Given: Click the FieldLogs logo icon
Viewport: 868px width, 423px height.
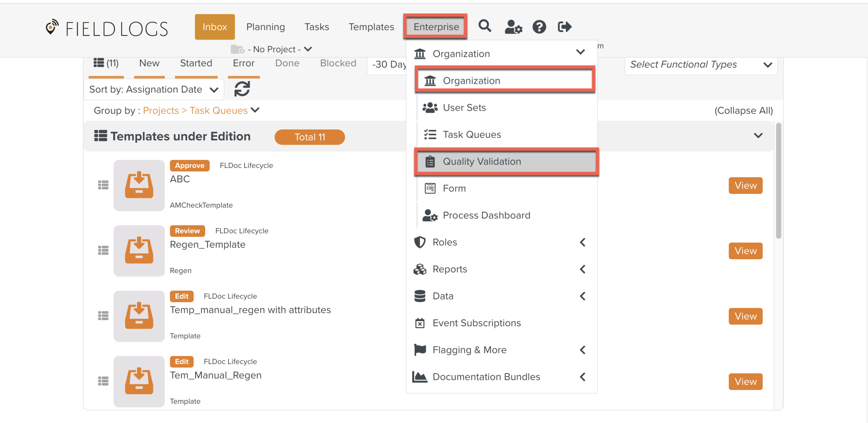Looking at the screenshot, I should pos(52,27).
